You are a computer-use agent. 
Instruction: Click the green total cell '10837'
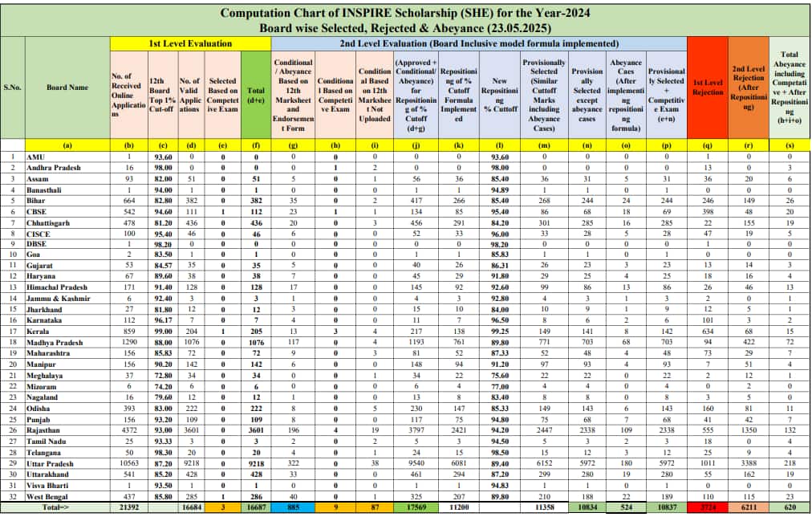(667, 507)
